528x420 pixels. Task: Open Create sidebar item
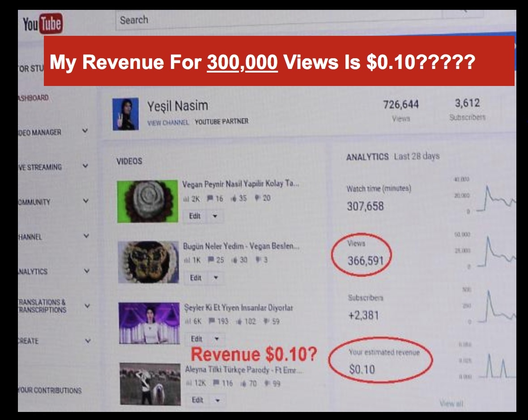28,341
